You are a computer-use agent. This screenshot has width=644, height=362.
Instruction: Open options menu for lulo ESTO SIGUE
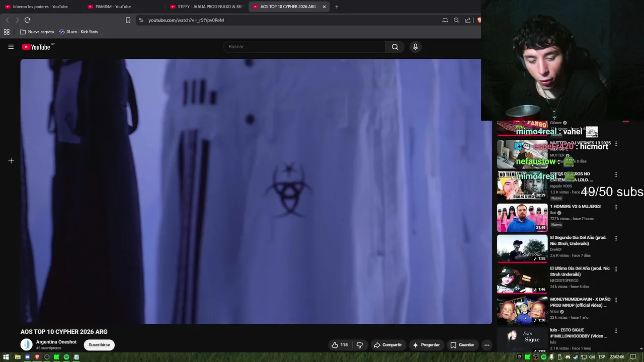coord(616,331)
